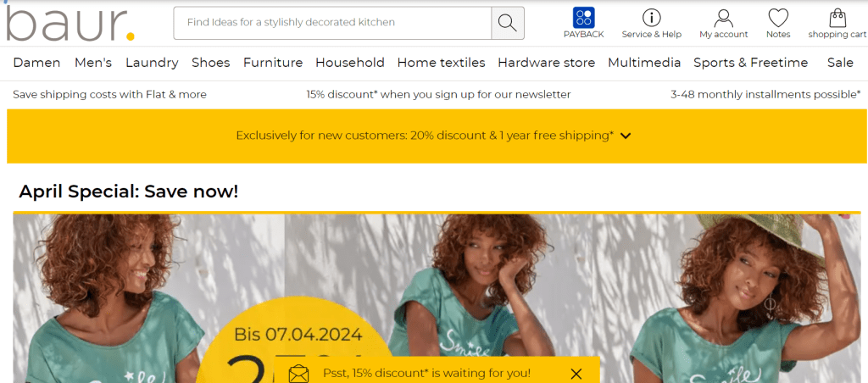Open My account person icon

[x=723, y=18]
